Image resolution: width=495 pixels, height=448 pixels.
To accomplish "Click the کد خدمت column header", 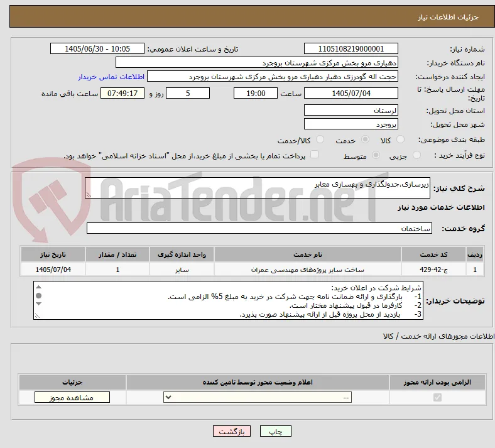I will tap(434, 254).
